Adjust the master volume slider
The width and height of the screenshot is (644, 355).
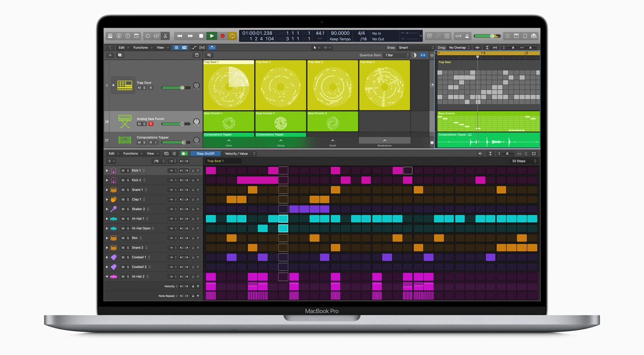click(487, 36)
